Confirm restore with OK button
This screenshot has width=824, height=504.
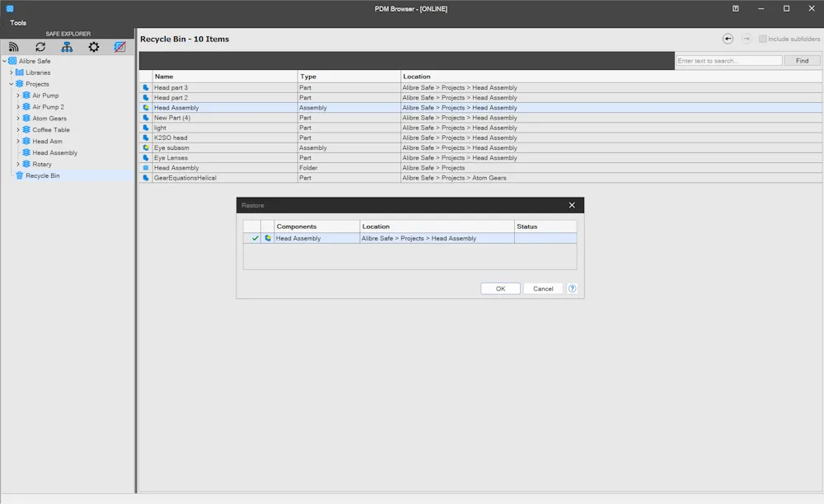coord(500,288)
